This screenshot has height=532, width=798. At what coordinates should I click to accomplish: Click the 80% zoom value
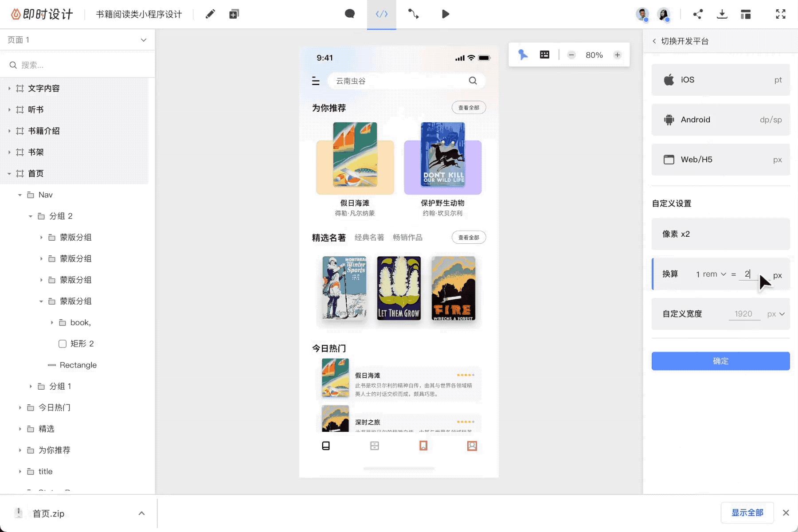594,55
